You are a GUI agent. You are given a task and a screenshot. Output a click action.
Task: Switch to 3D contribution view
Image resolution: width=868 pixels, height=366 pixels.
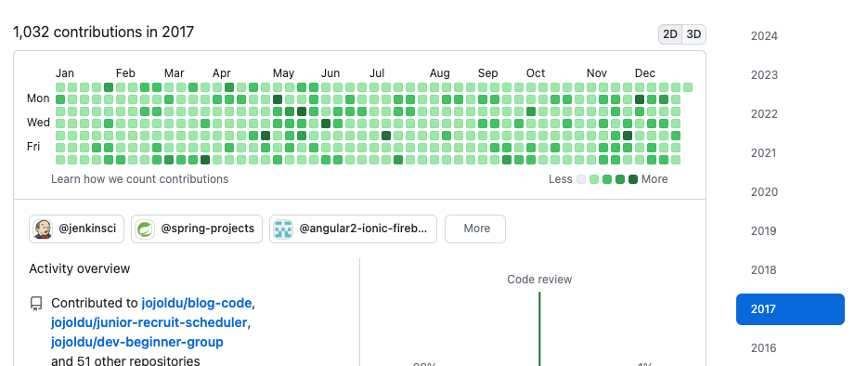pyautogui.click(x=693, y=34)
